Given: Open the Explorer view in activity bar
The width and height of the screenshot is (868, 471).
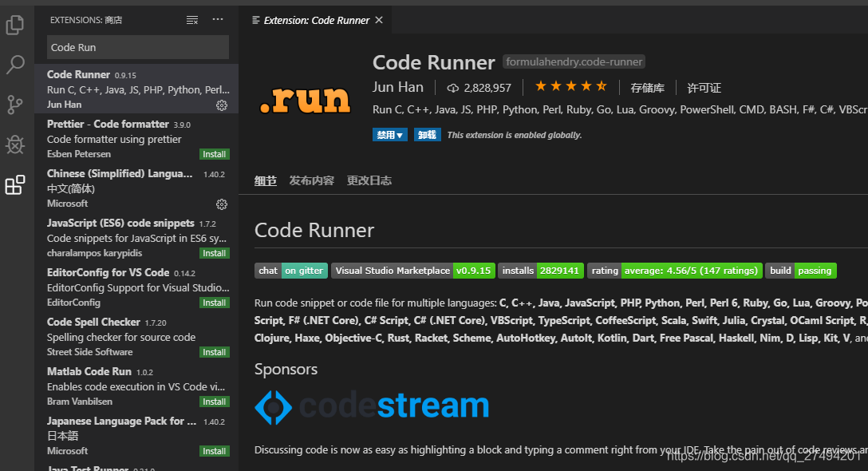Looking at the screenshot, I should 15,26.
